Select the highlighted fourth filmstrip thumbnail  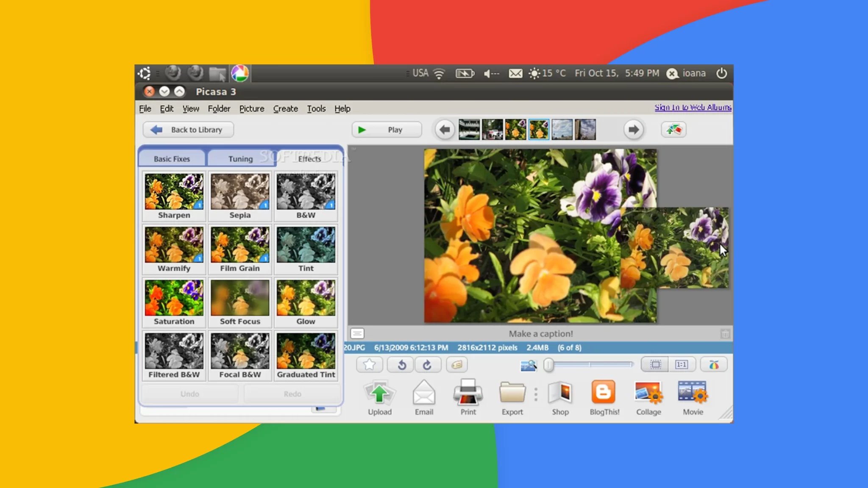point(539,130)
